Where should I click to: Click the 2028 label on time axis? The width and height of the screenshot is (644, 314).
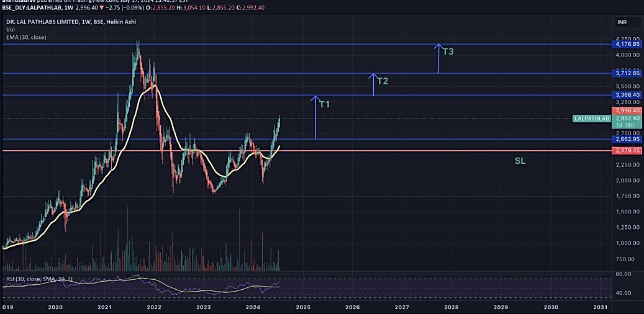click(451, 307)
